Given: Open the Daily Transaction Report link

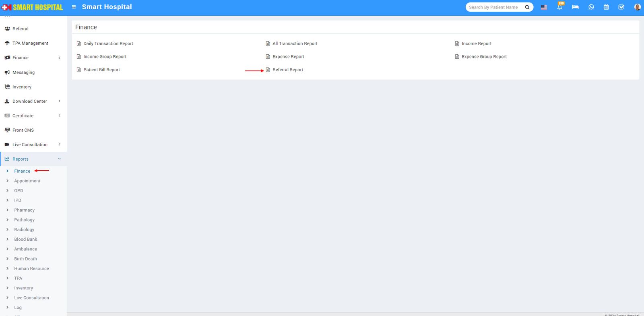Looking at the screenshot, I should (108, 43).
